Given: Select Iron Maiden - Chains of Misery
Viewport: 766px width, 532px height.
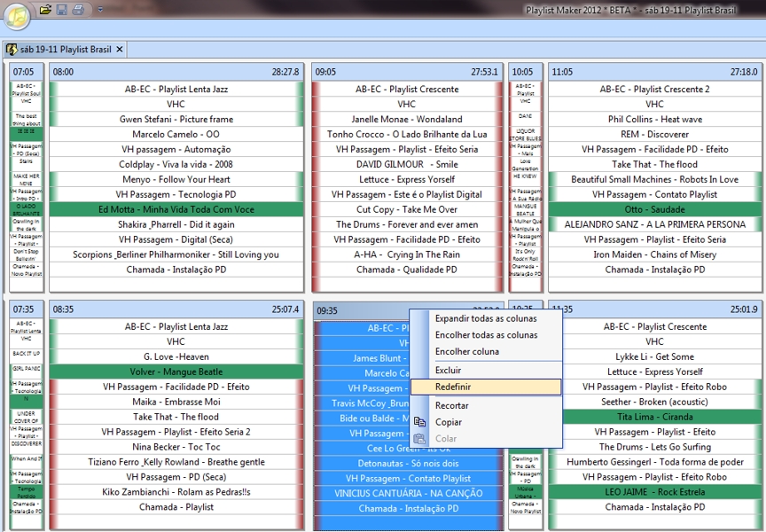Looking at the screenshot, I should (654, 255).
